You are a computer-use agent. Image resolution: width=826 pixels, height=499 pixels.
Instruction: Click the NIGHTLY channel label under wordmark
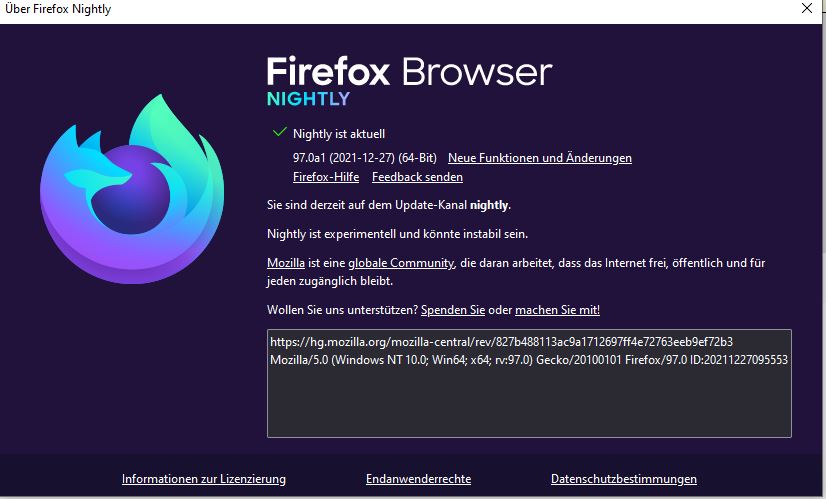[308, 99]
